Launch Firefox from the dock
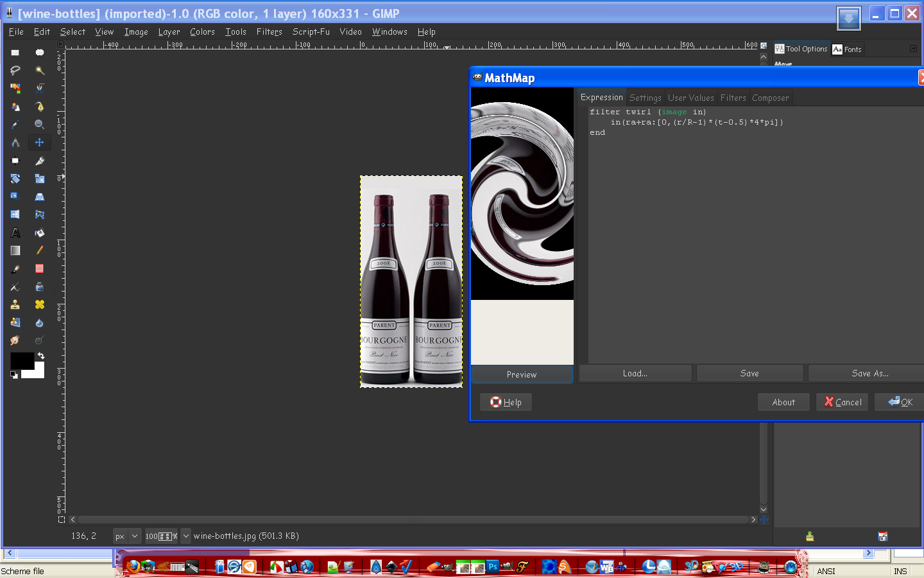The height and width of the screenshot is (578, 924). (133, 566)
